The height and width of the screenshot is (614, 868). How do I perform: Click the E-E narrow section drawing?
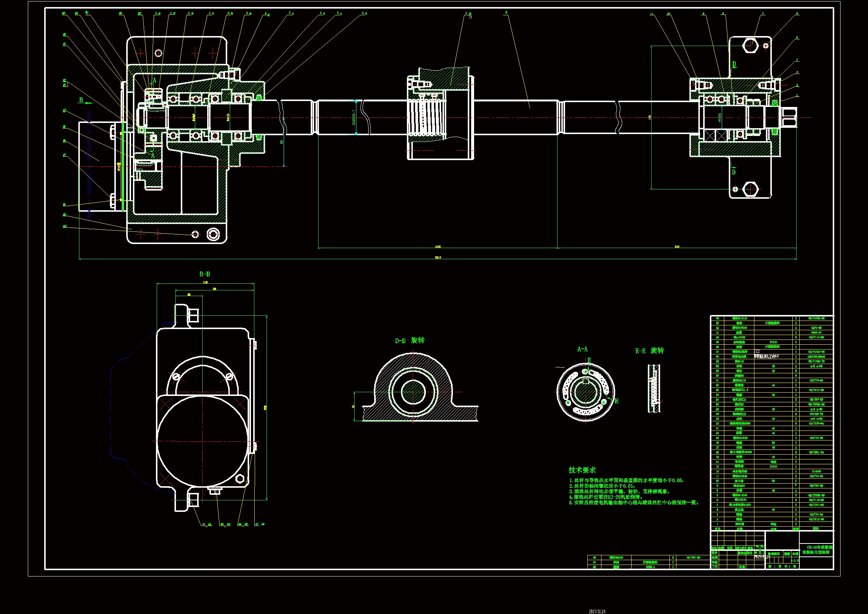(x=654, y=389)
